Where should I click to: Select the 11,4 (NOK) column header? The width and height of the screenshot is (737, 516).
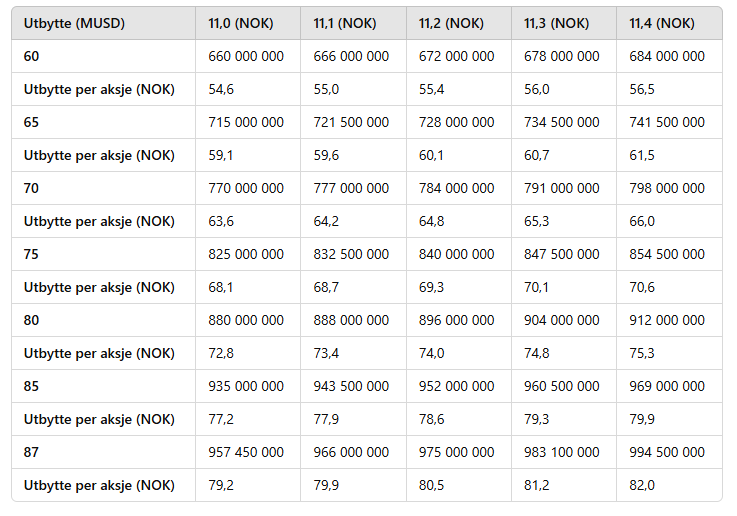(x=662, y=23)
